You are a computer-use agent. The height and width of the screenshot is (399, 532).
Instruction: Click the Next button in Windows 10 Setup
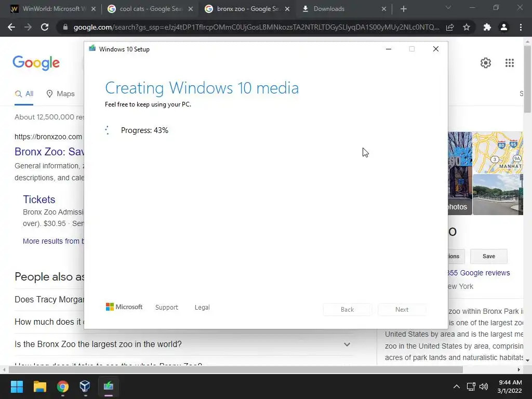(402, 310)
